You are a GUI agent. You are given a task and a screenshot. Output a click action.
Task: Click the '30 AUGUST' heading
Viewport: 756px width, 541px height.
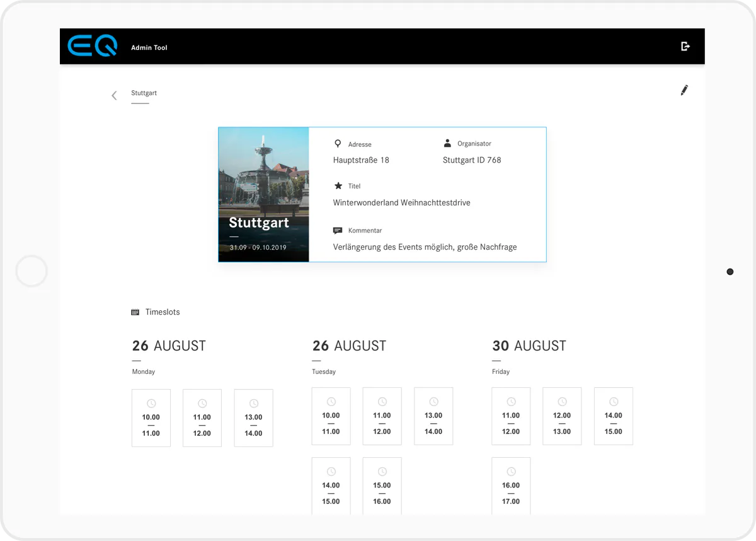coord(529,346)
